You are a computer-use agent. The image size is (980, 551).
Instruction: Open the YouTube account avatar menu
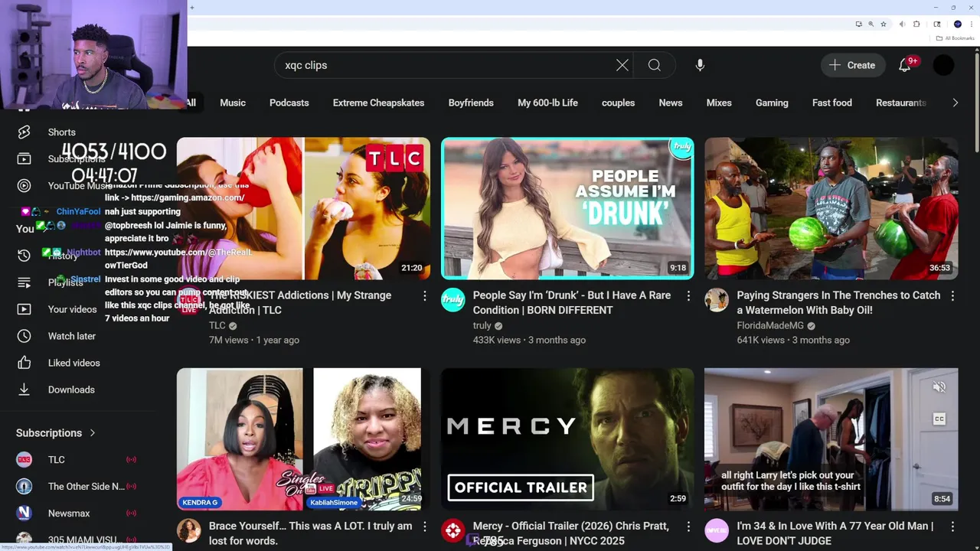pyautogui.click(x=943, y=65)
